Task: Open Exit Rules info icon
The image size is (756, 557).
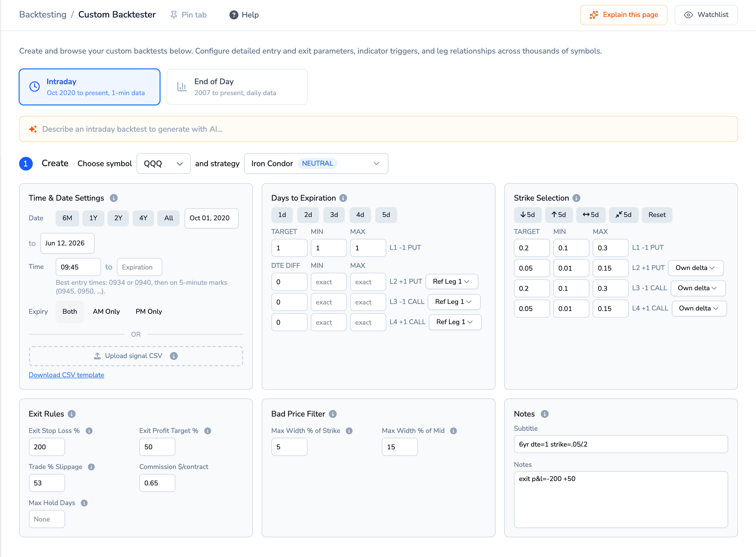Action: pos(72,414)
